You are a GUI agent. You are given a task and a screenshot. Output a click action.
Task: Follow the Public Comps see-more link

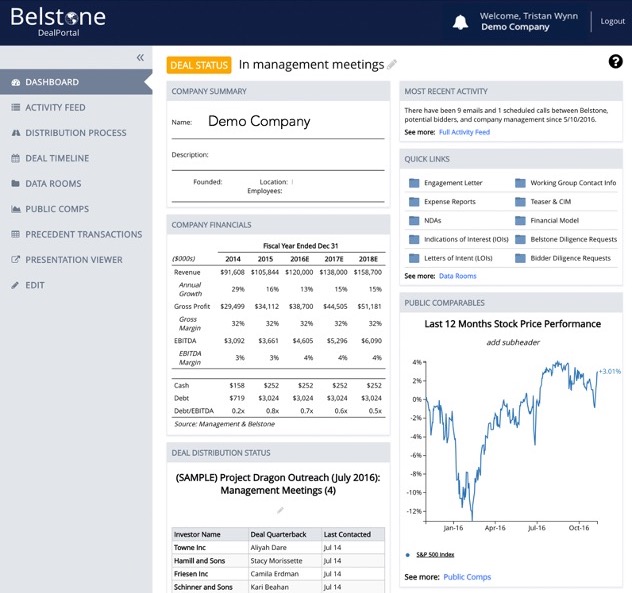click(x=467, y=577)
